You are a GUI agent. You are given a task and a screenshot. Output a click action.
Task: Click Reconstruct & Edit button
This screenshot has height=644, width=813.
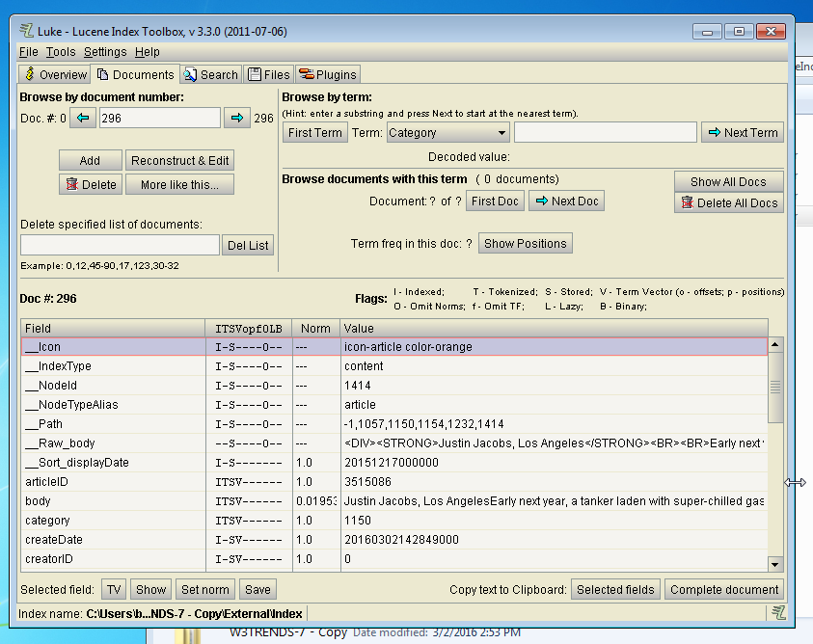click(179, 161)
